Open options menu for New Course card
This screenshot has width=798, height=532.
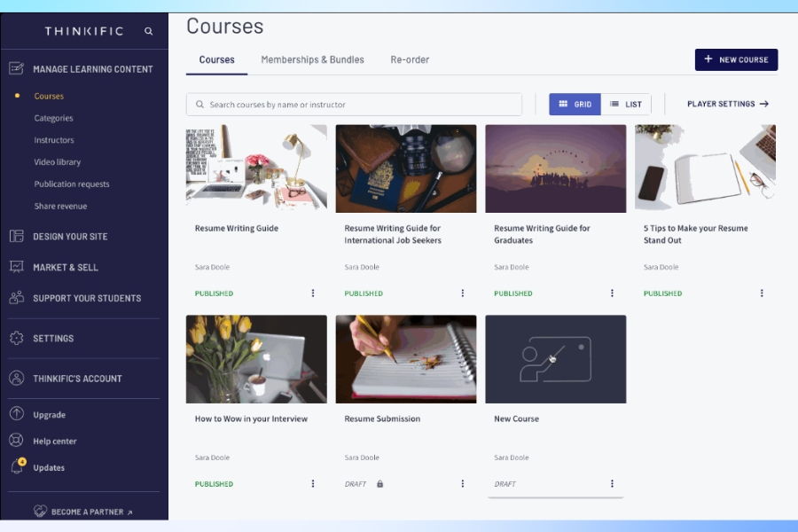click(612, 483)
